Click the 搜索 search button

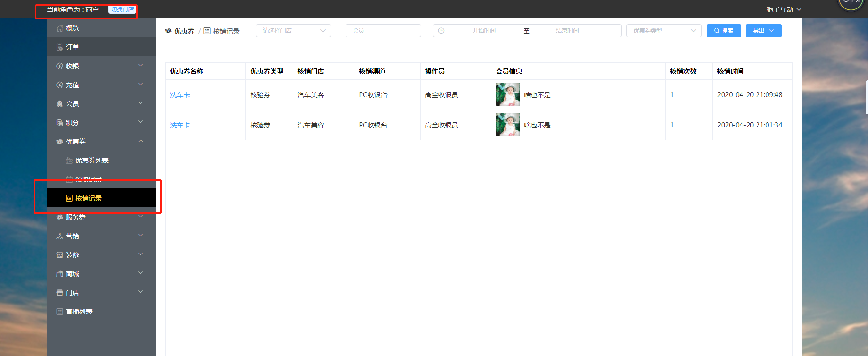pos(724,31)
